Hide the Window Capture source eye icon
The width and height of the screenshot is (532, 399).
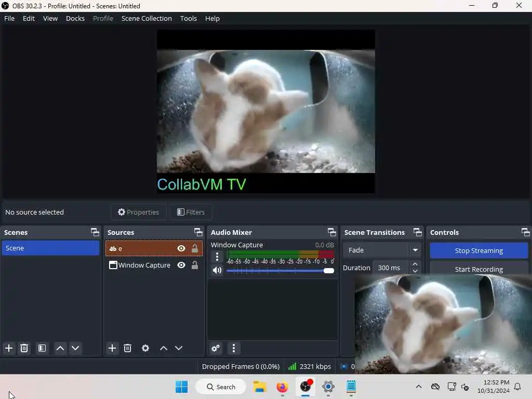coord(181,265)
